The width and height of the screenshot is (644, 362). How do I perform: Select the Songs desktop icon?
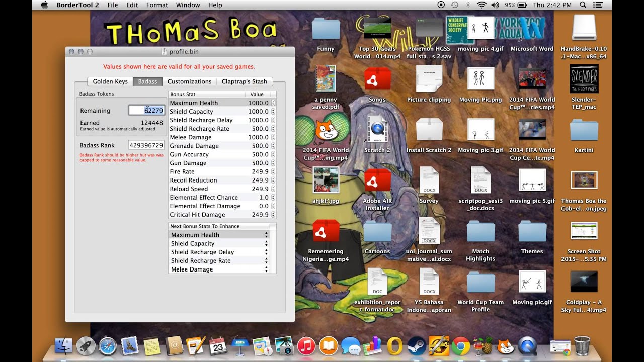point(377,79)
